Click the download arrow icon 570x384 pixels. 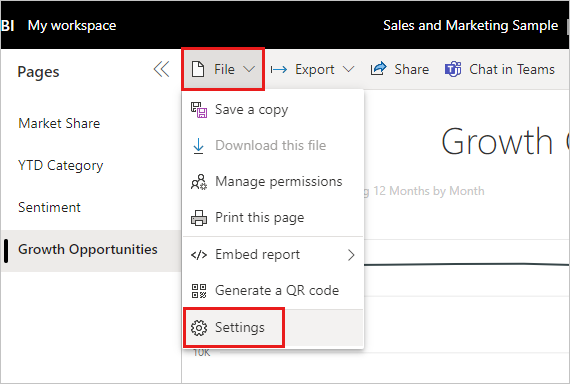[198, 146]
